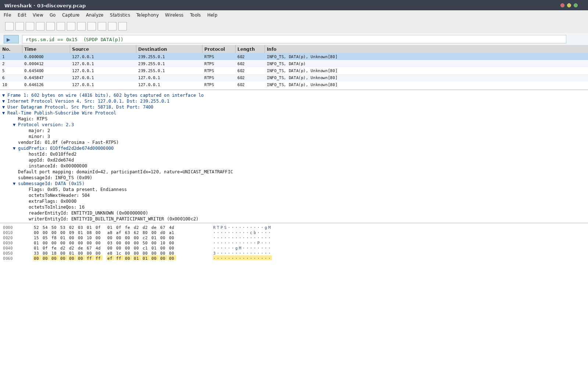Select the octetsToNextHeader: 504 field

point(59,195)
